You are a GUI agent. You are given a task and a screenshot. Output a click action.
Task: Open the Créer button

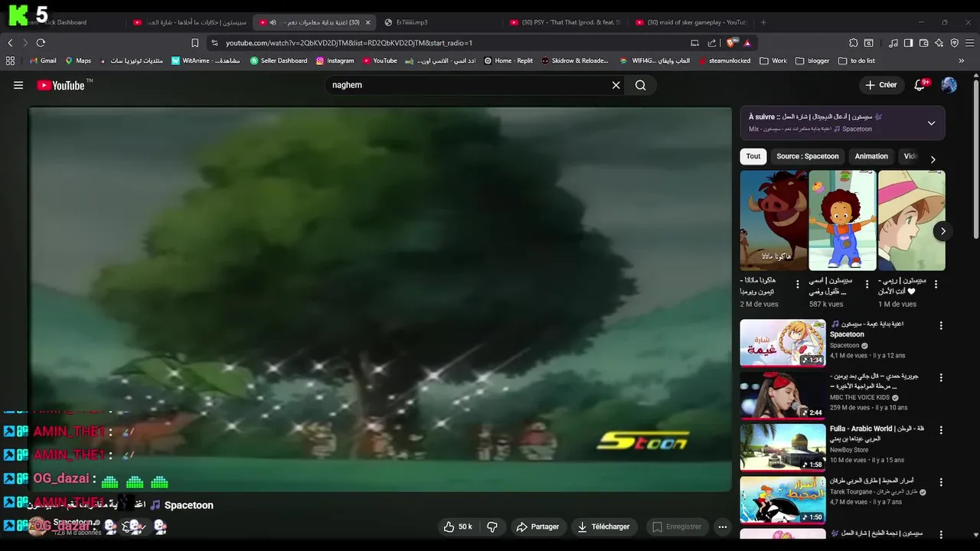point(880,85)
